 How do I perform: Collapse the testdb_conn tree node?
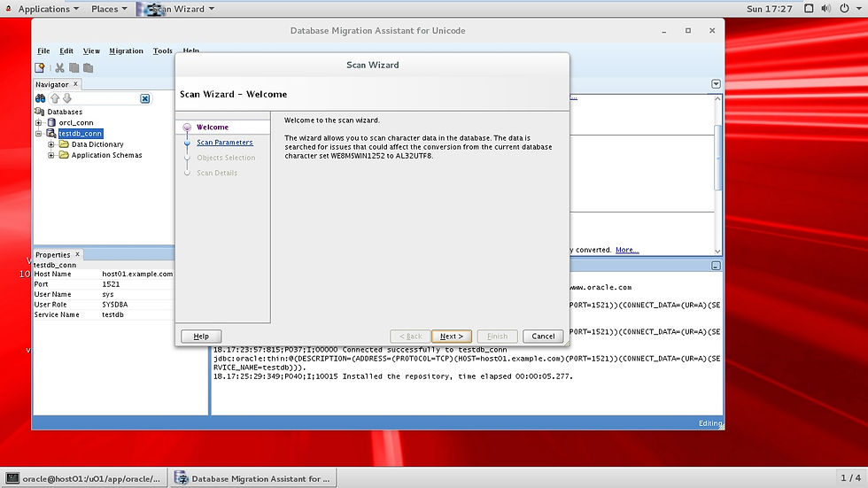tap(39, 134)
